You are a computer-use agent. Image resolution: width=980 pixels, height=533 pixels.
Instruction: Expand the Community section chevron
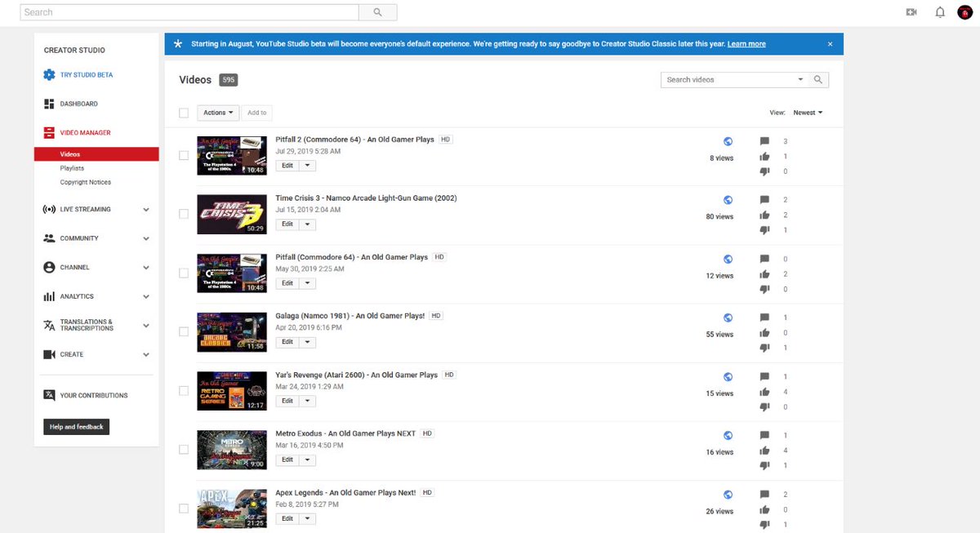[x=146, y=239]
